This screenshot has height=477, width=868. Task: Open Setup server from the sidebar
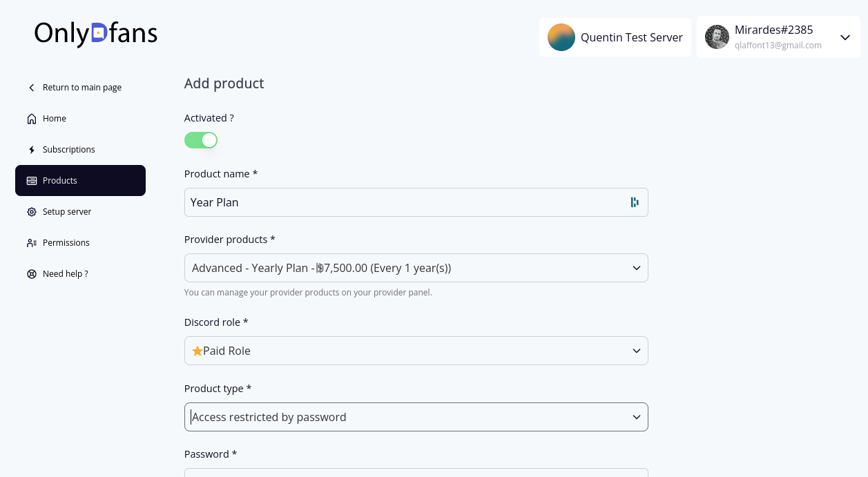(67, 212)
